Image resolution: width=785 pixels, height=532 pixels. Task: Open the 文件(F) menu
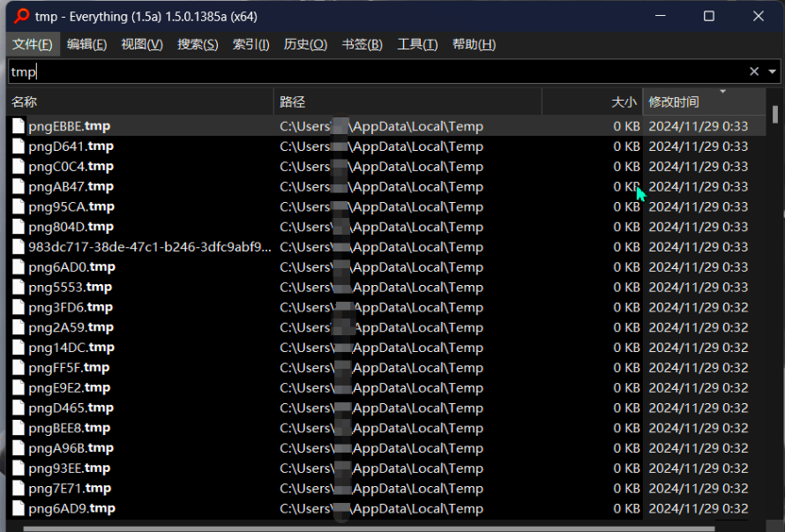tap(33, 45)
